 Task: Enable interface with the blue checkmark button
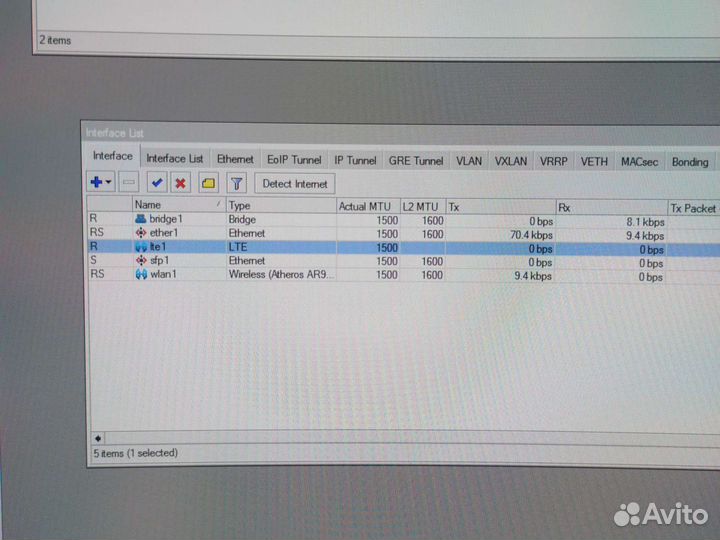(157, 183)
